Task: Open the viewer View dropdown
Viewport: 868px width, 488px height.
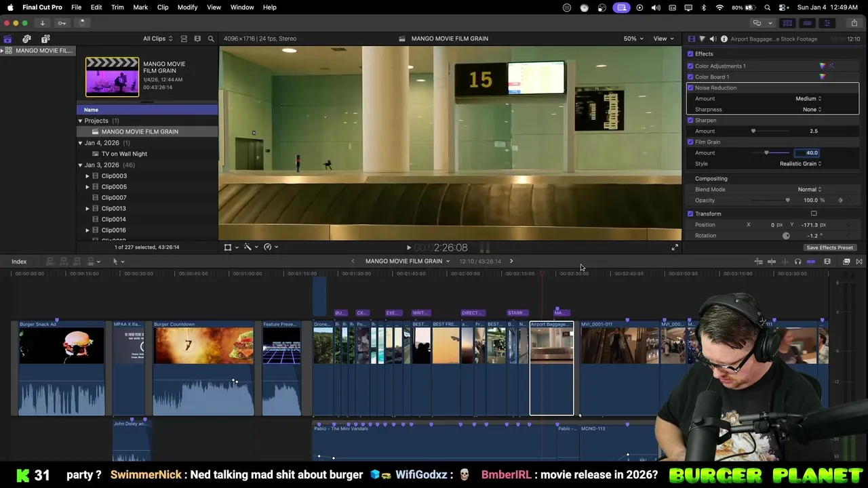Action: 663,39
